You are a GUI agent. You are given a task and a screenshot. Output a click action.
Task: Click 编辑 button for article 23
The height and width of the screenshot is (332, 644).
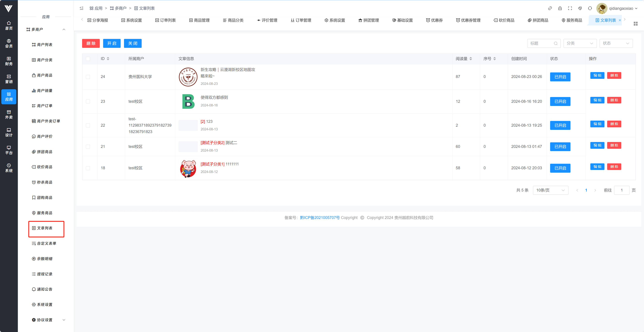click(x=597, y=100)
